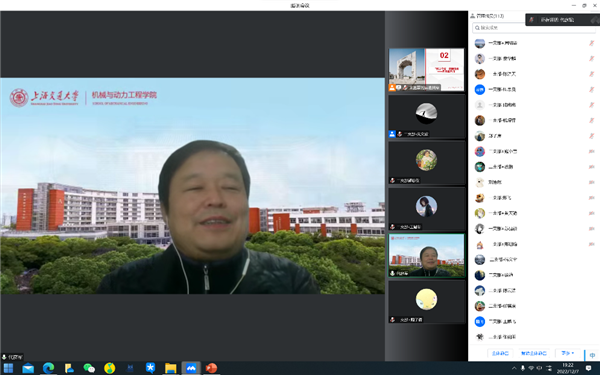Click the person icon beside member list title

(x=473, y=16)
